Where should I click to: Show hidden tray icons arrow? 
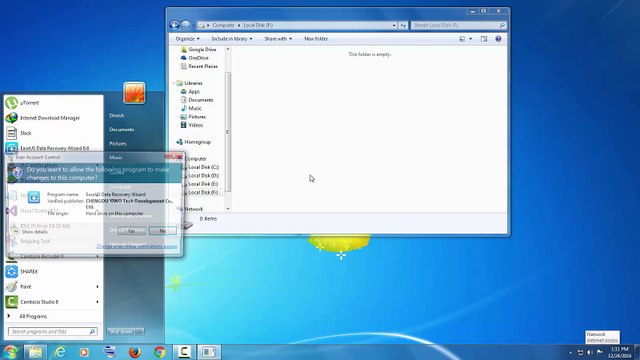coord(570,352)
